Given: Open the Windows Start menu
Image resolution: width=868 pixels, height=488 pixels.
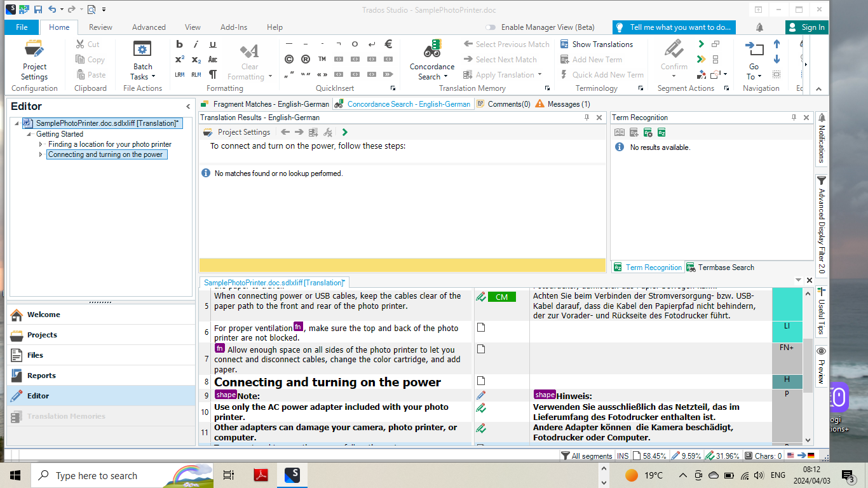Looking at the screenshot, I should [x=15, y=475].
